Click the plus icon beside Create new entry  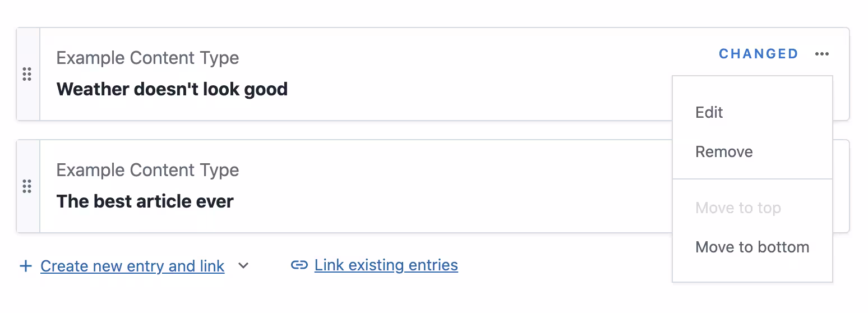tap(26, 266)
